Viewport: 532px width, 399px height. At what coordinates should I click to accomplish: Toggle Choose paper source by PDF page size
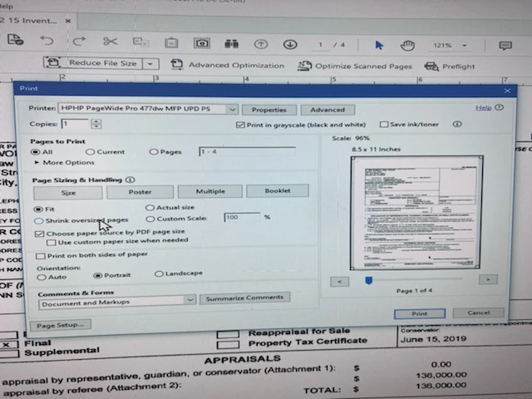(40, 234)
